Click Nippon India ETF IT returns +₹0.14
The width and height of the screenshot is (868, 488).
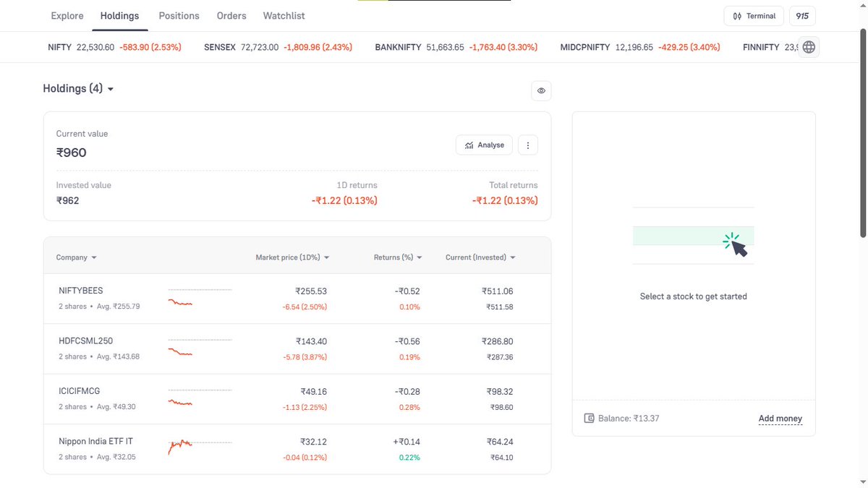pyautogui.click(x=406, y=442)
